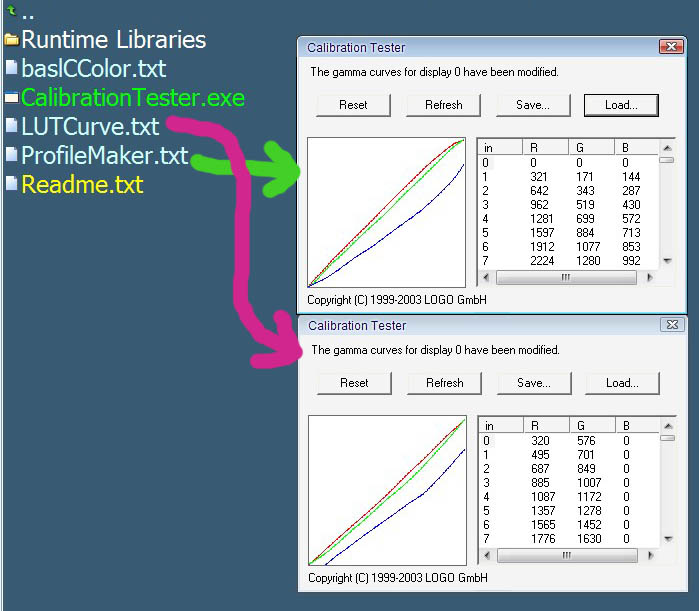The width and height of the screenshot is (699, 611).
Task: Select R value 1087 in lower table
Action: pyautogui.click(x=543, y=497)
